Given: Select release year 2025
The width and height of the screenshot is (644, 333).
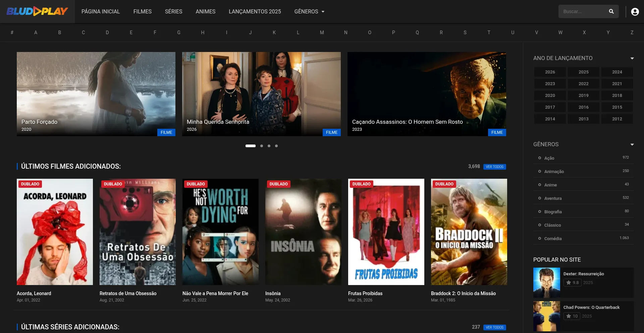Looking at the screenshot, I should pos(584,72).
